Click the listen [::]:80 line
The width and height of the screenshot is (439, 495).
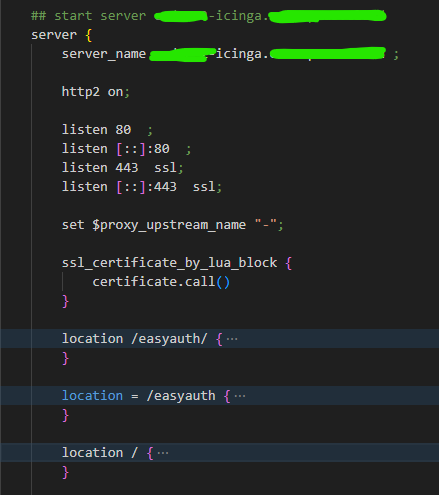(126, 149)
